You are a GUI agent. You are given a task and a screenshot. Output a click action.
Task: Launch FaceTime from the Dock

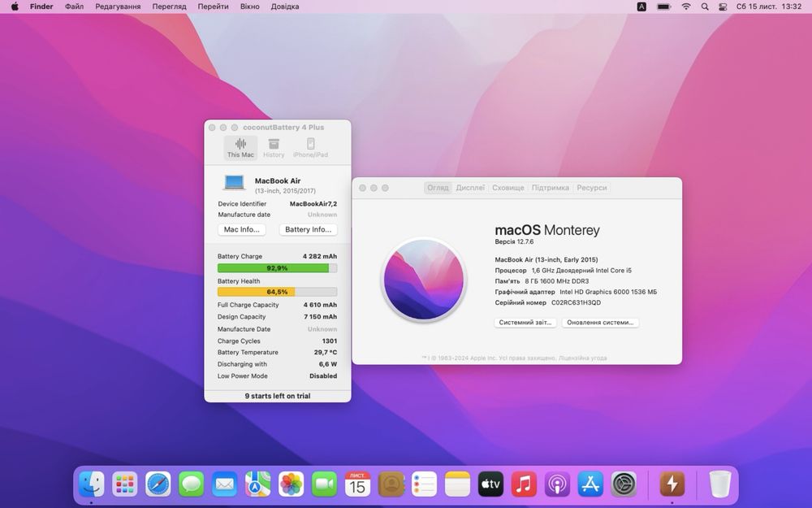324,484
